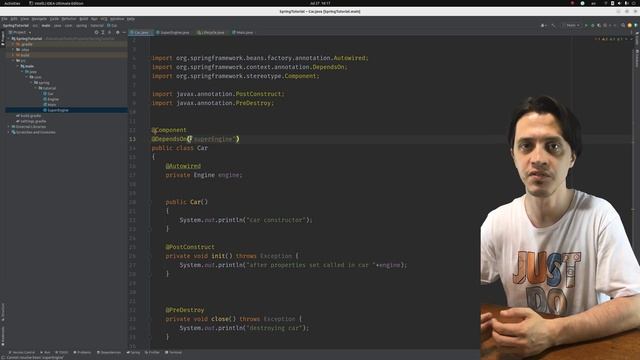Collapse the main source folder

click(18, 66)
